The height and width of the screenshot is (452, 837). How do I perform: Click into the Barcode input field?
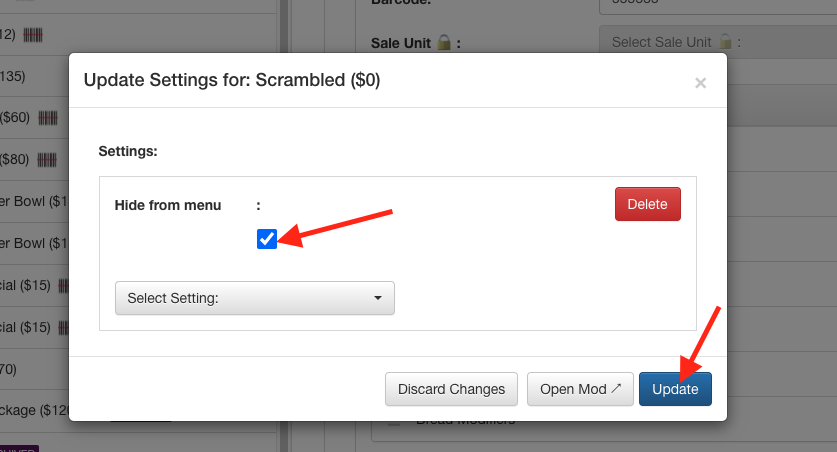coord(716,5)
